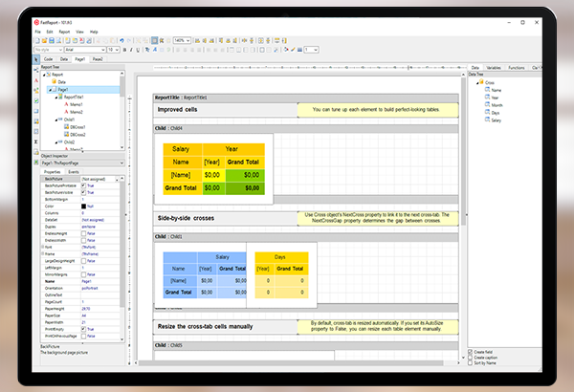Toggle Italic text formatting

pos(131,49)
